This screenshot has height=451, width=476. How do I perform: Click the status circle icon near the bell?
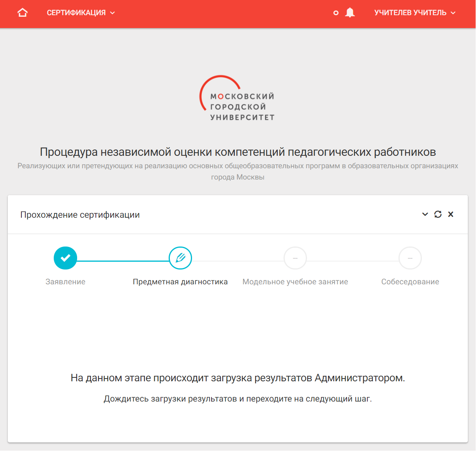tap(336, 13)
